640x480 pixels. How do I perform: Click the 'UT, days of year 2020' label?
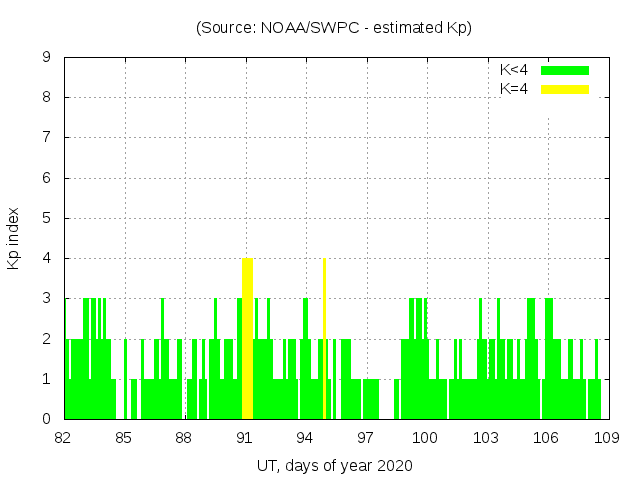(333, 466)
